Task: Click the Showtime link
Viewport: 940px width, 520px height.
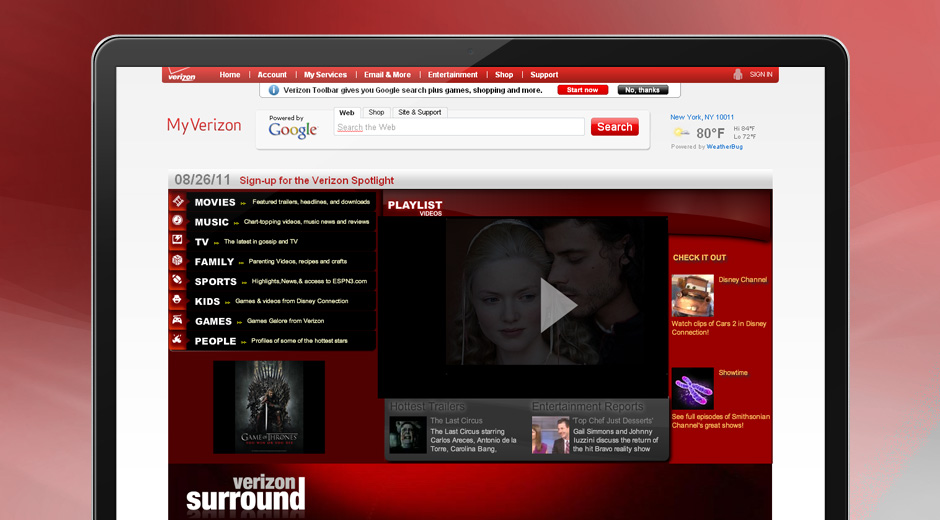Action: (x=733, y=372)
